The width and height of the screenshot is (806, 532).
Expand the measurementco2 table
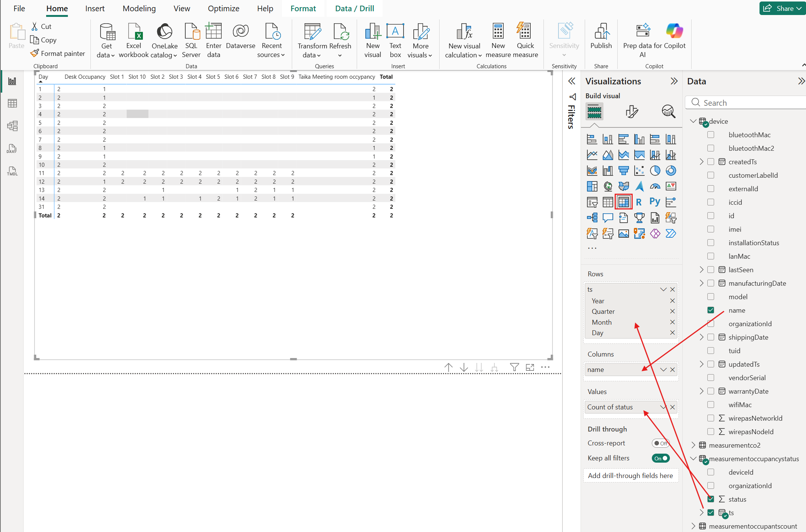[x=693, y=445]
